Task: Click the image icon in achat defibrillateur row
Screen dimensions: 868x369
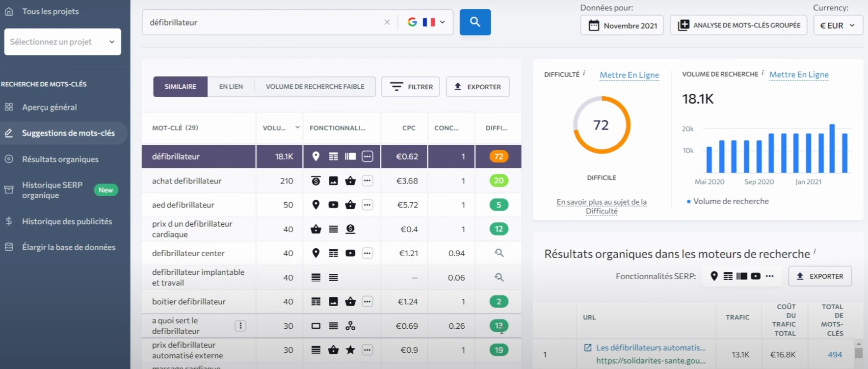Action: pyautogui.click(x=333, y=181)
